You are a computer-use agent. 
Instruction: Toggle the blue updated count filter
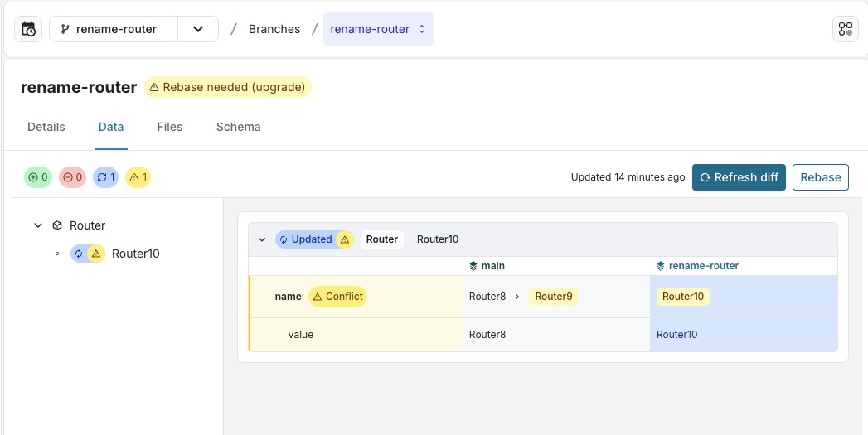click(106, 177)
